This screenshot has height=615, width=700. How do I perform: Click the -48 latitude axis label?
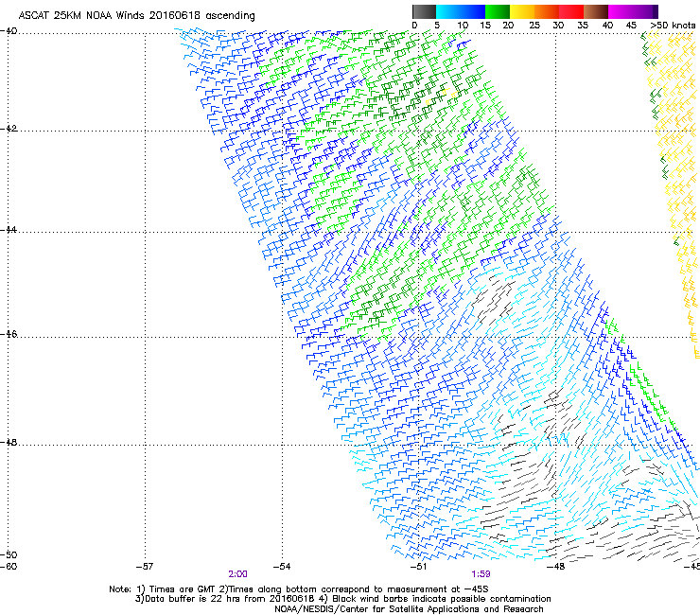[9, 442]
